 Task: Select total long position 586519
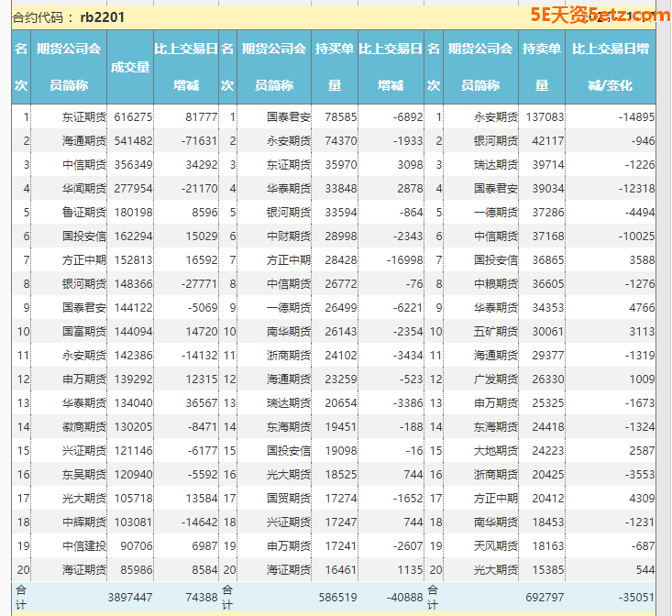(x=337, y=597)
